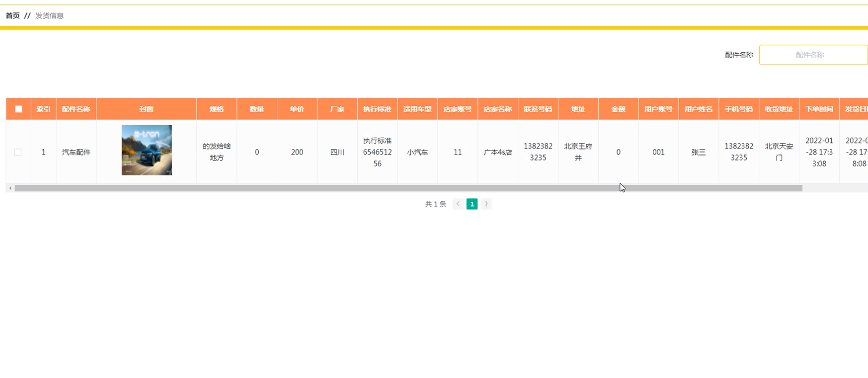868x378 pixels.
Task: Click the 厂家 column header
Action: [x=337, y=109]
